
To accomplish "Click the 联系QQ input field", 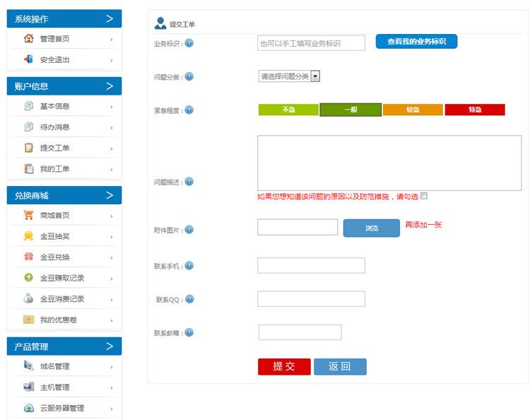I will (311, 299).
